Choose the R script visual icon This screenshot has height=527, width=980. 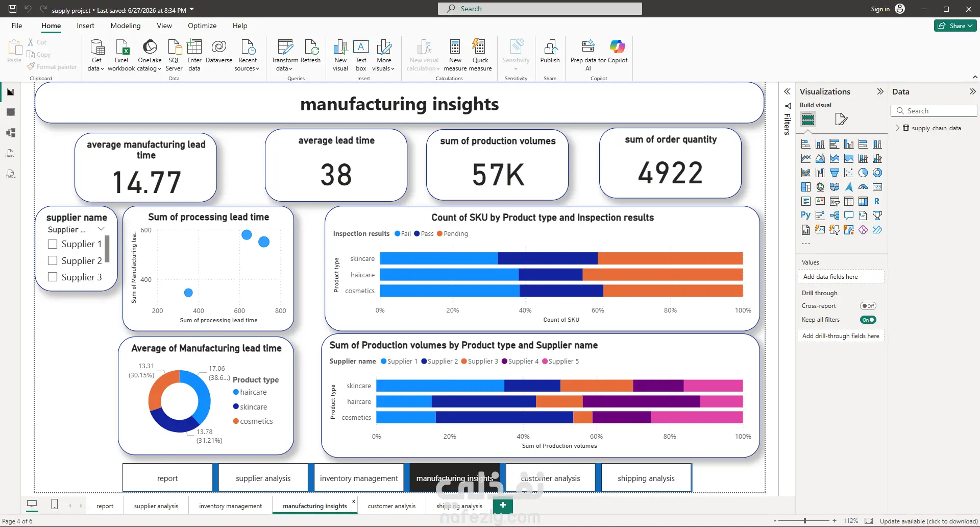coord(877,201)
